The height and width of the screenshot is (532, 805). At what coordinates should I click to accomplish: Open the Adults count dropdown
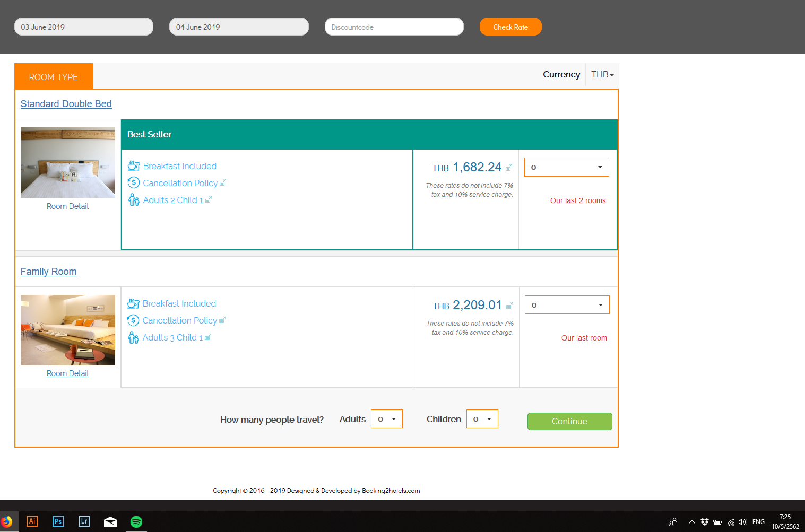tap(387, 419)
